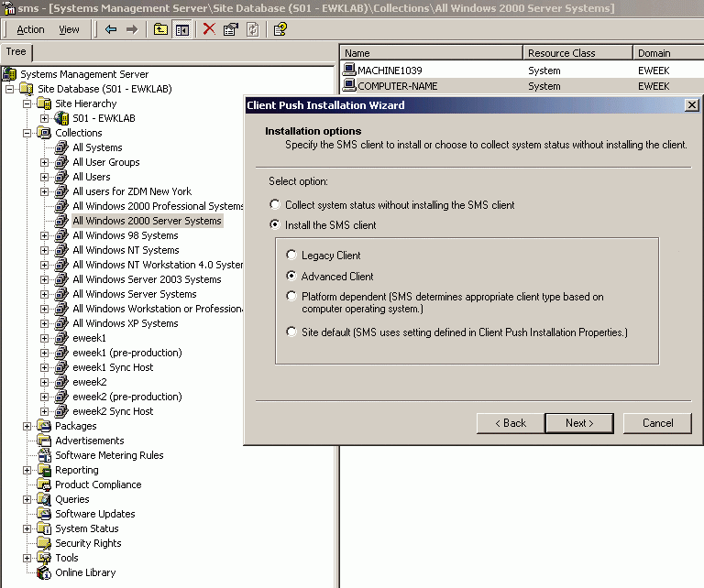Expand the Reporting node
Viewport: 704px width, 588px height.
[x=27, y=470]
